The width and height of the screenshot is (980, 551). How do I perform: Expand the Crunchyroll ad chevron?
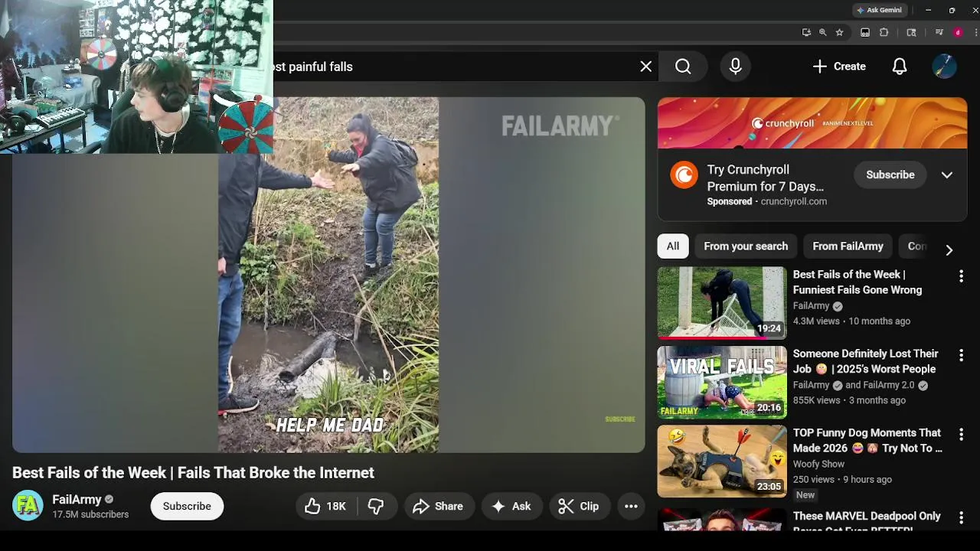point(947,174)
